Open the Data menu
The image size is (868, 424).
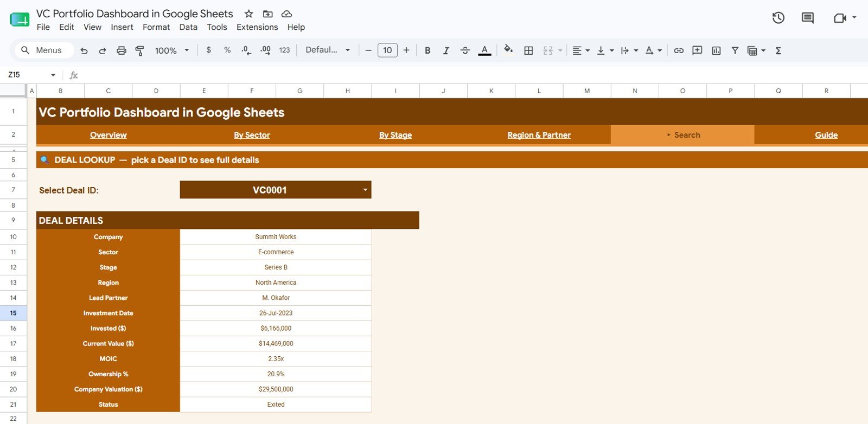click(x=188, y=27)
